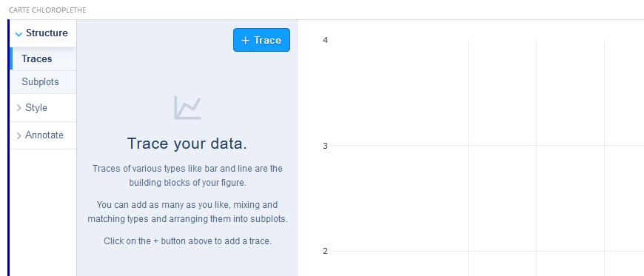Click y-axis tick label 2

pos(325,251)
